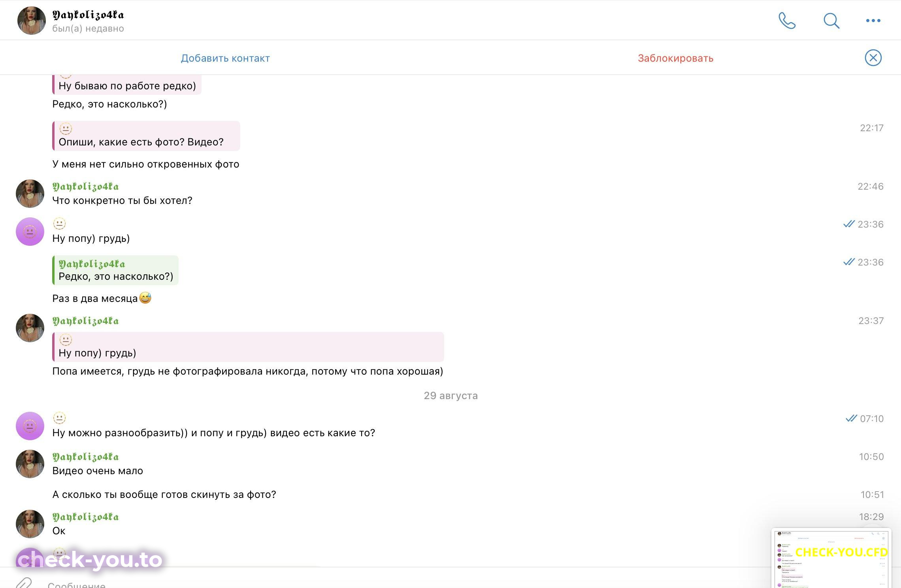The image size is (901, 588).
Task: Open search in chat via magnifier icon
Action: [x=831, y=21]
